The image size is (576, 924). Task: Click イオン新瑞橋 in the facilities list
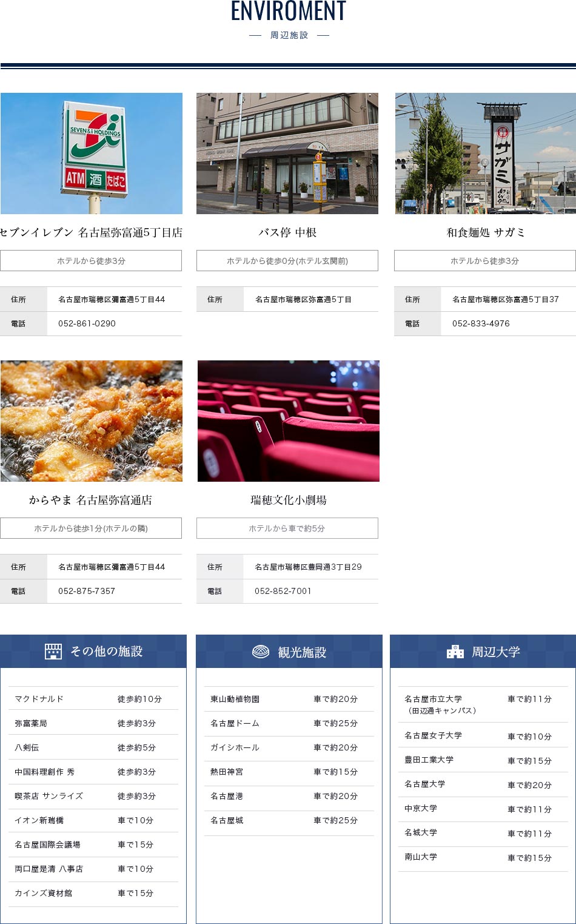coord(39,820)
